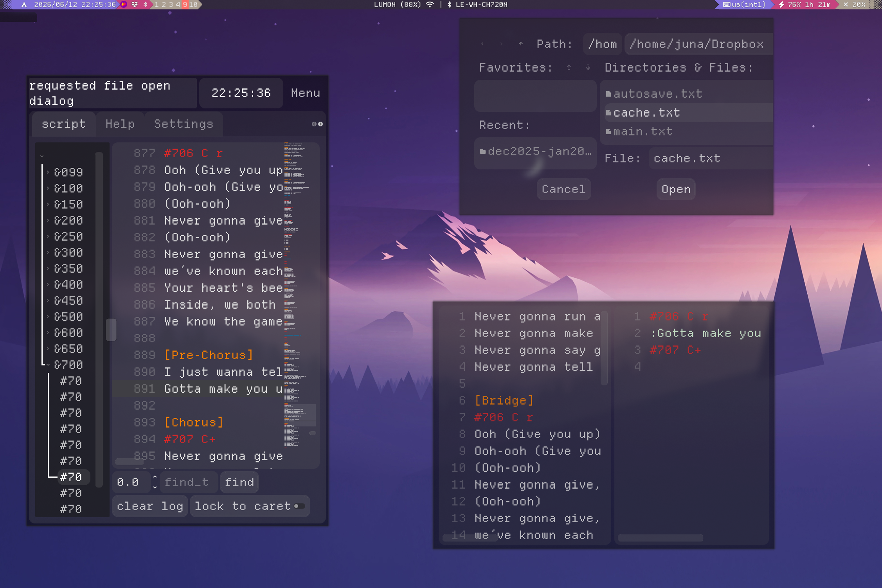Expand the &600 tree node

tap(48, 333)
